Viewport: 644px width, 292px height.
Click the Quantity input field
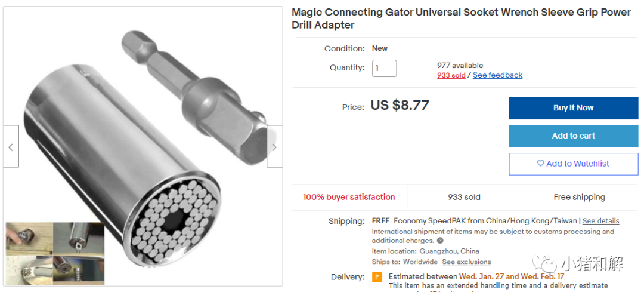pyautogui.click(x=385, y=68)
